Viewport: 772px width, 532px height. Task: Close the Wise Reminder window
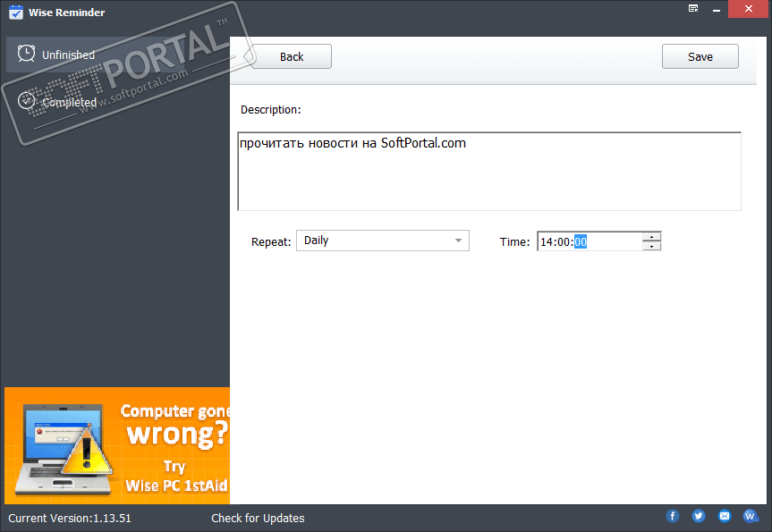[749, 9]
